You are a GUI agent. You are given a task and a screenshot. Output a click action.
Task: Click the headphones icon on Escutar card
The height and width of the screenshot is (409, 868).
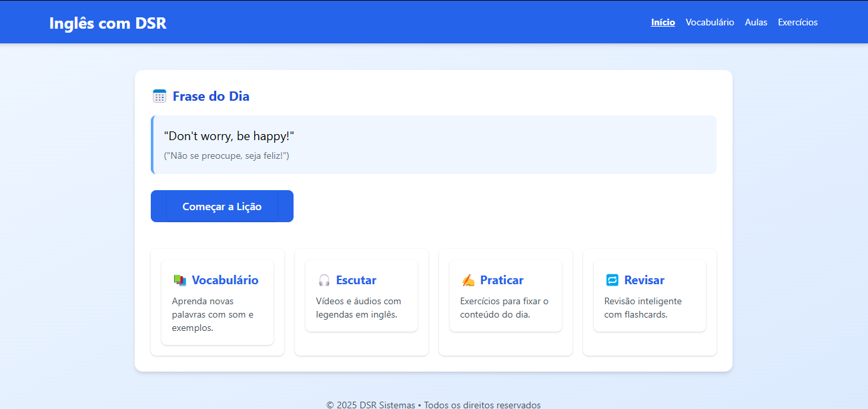(x=324, y=280)
